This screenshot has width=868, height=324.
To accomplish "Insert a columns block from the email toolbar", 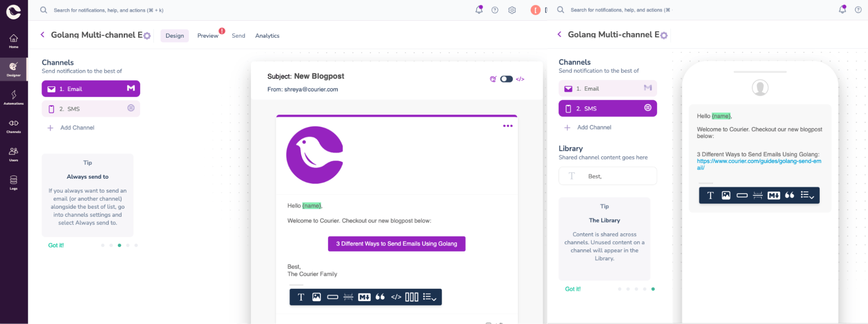I will pyautogui.click(x=411, y=297).
